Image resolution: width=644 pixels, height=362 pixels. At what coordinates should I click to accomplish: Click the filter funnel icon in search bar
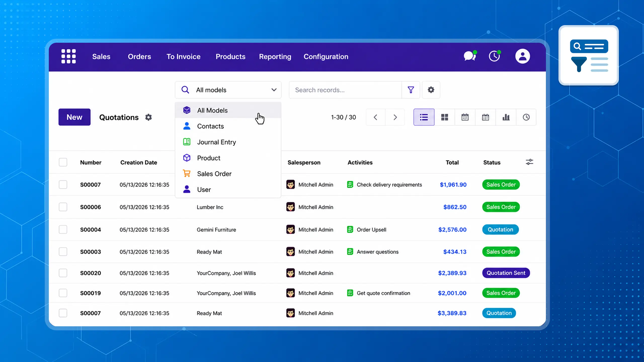point(411,90)
